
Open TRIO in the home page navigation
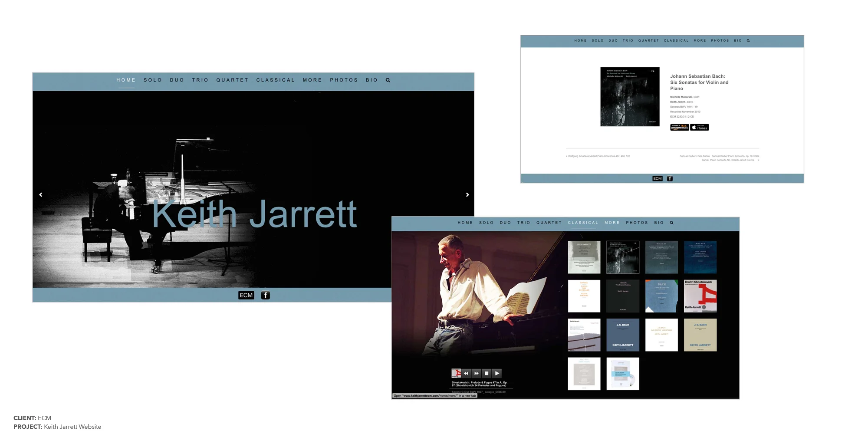pyautogui.click(x=200, y=80)
